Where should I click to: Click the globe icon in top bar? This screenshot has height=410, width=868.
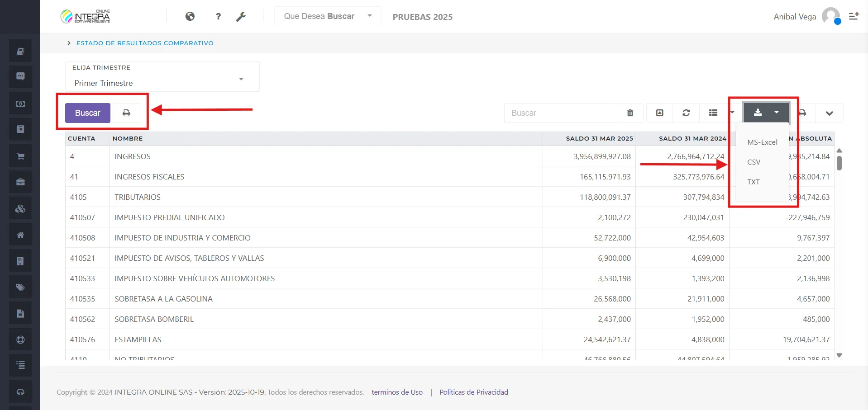click(x=190, y=16)
